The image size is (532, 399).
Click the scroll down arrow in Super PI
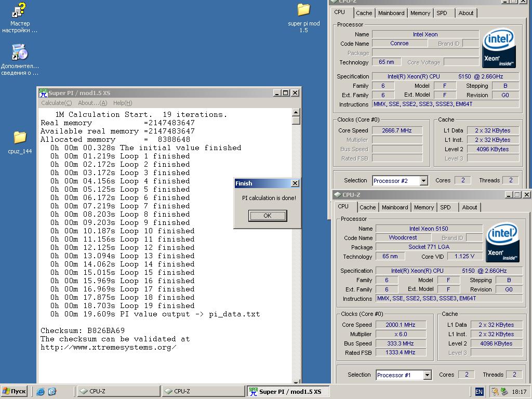(x=296, y=381)
